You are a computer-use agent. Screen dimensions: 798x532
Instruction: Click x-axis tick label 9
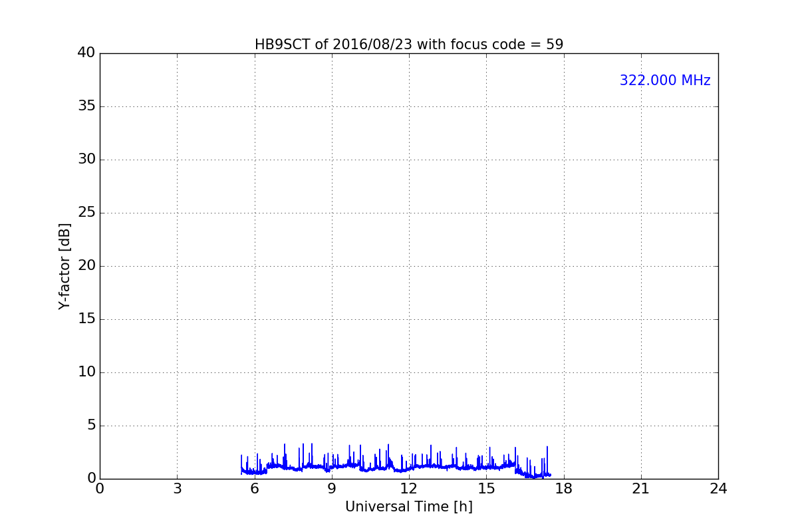pos(332,489)
